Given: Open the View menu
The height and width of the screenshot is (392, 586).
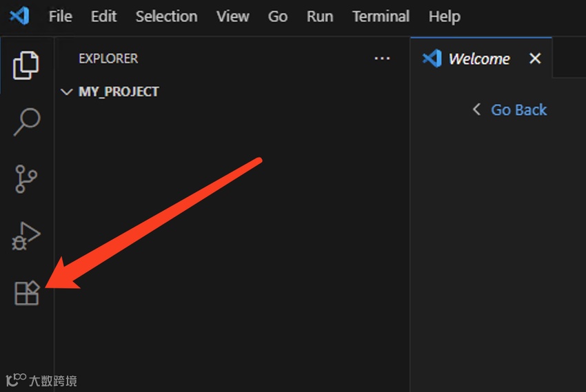Looking at the screenshot, I should 232,17.
